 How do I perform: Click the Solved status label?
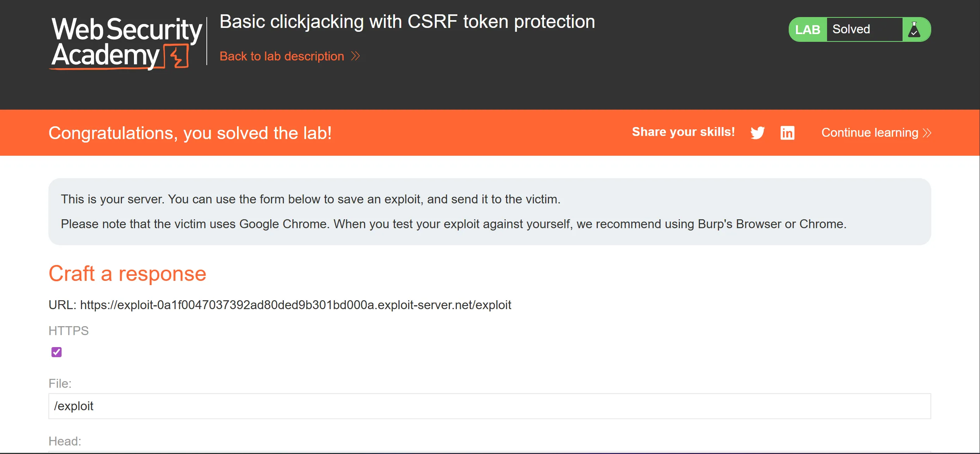[851, 29]
